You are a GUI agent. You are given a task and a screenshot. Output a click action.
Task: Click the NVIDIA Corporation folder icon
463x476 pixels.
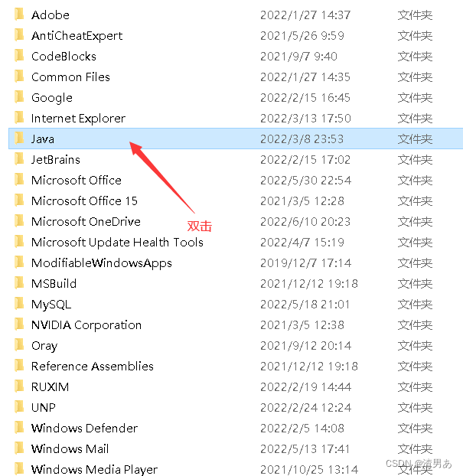19,324
